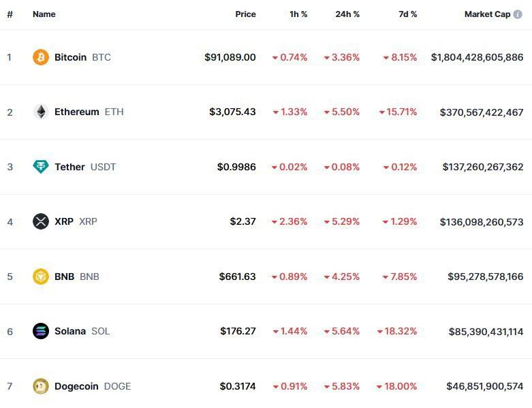
Task: Sort table by Price column header
Action: tap(246, 14)
